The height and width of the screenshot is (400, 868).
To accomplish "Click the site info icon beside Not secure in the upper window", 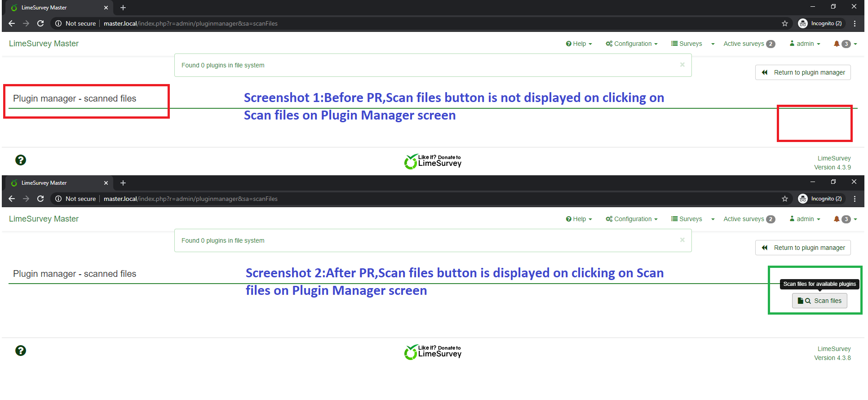I will tap(58, 23).
